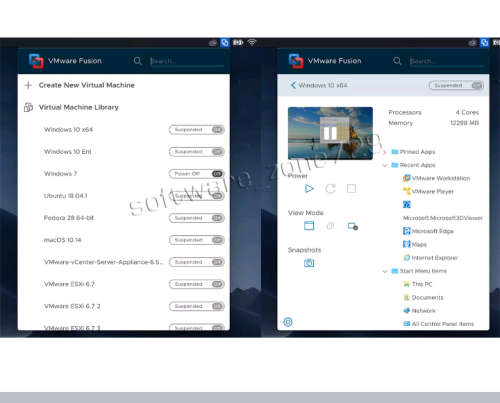Choose the single window view mode icon
The width and height of the screenshot is (500, 403).
(309, 226)
